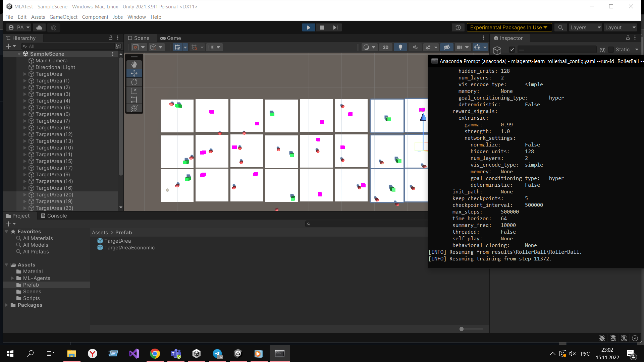This screenshot has height=362, width=644.
Task: Toggle scene lighting with the bulb icon
Action: (400, 47)
